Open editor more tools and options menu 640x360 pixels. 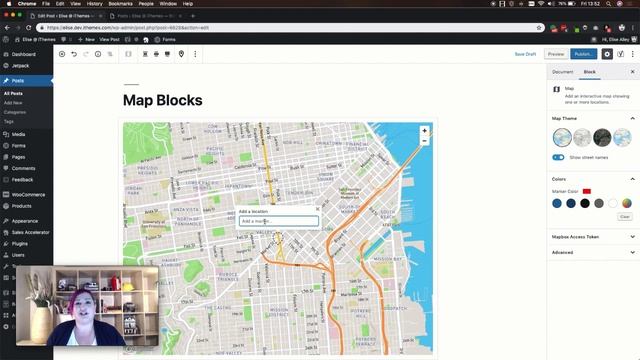(x=633, y=54)
